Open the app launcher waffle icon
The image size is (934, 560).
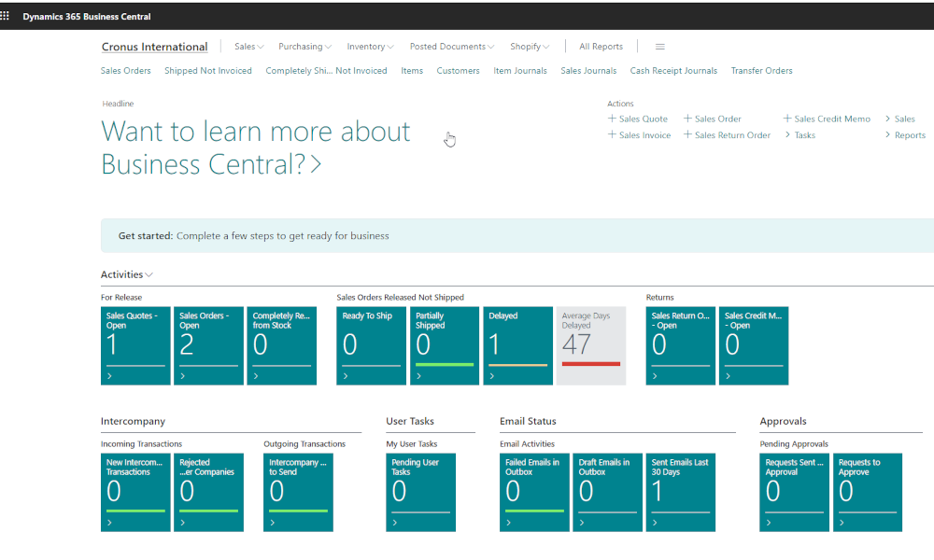tap(5, 16)
